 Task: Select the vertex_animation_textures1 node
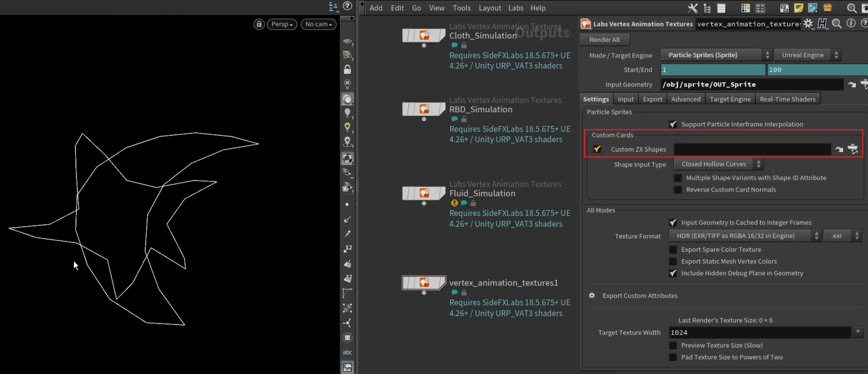click(x=423, y=283)
